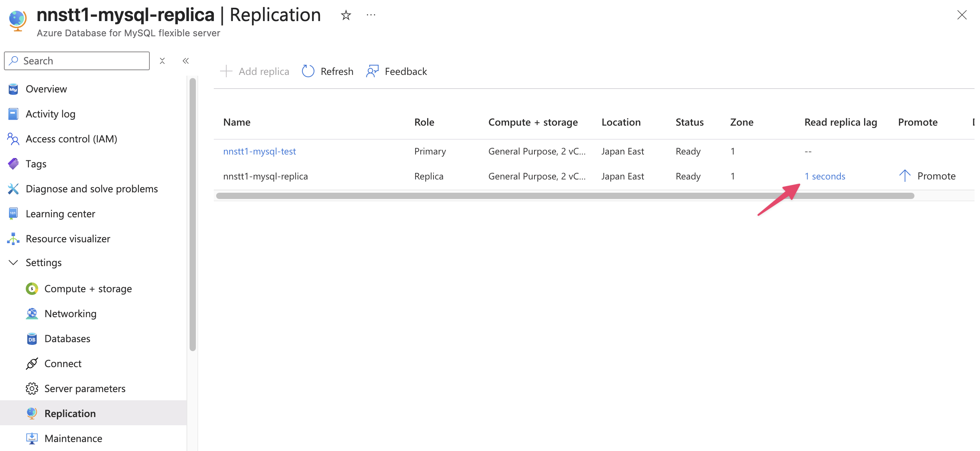
Task: Open the Tags sidebar item
Action: click(x=36, y=164)
